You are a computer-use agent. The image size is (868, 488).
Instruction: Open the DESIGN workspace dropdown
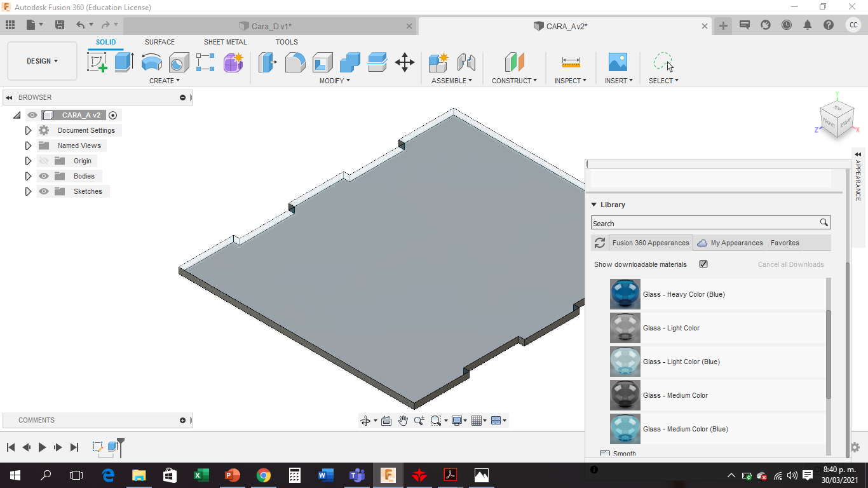(42, 61)
